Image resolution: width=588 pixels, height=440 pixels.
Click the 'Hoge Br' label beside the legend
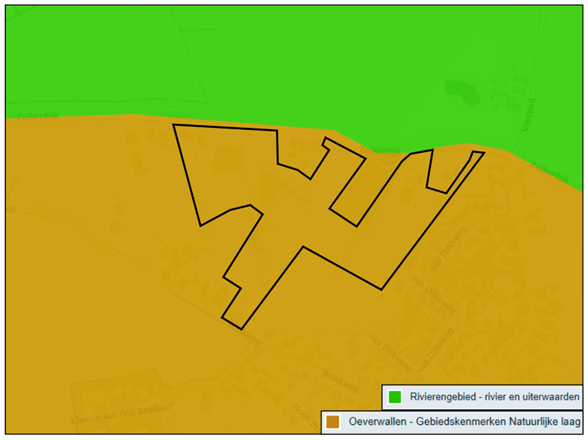[306, 416]
